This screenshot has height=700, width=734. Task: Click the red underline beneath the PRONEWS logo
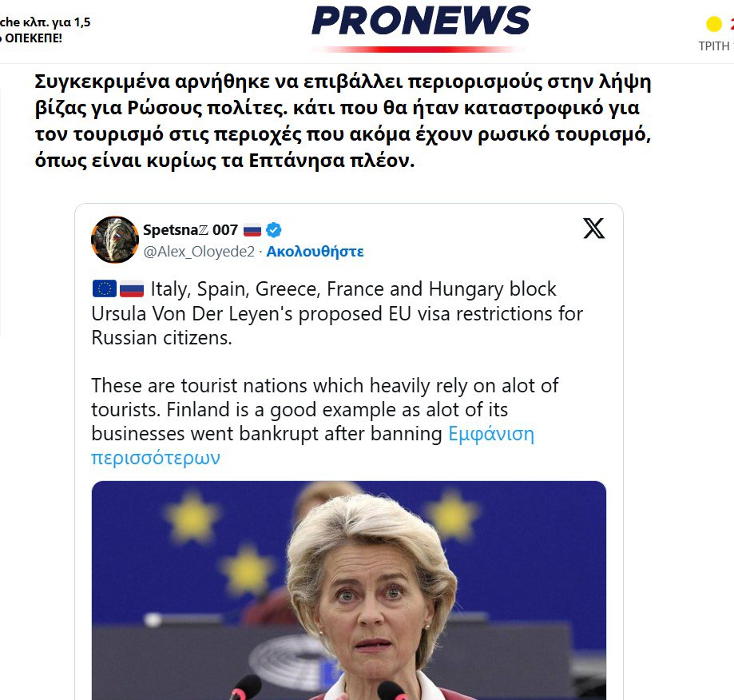pos(419,50)
